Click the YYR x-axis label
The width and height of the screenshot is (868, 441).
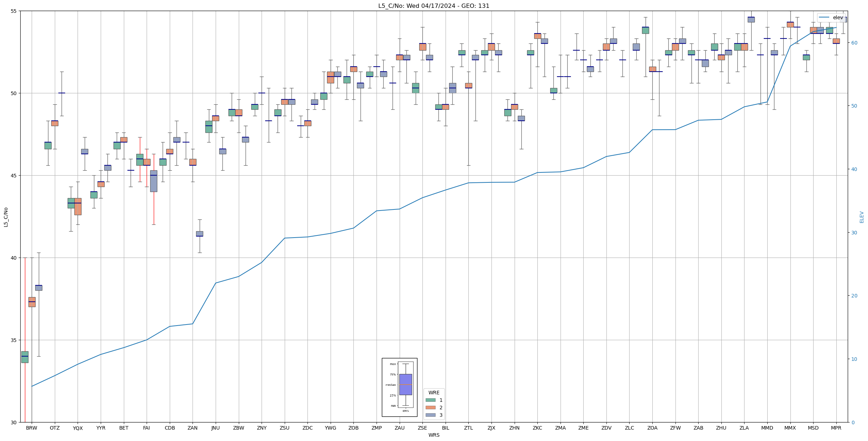pyautogui.click(x=101, y=428)
